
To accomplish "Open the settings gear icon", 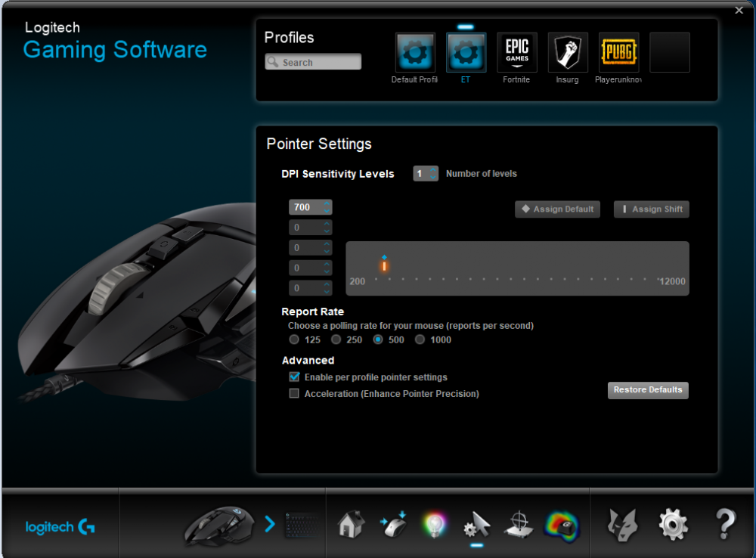I will click(672, 523).
